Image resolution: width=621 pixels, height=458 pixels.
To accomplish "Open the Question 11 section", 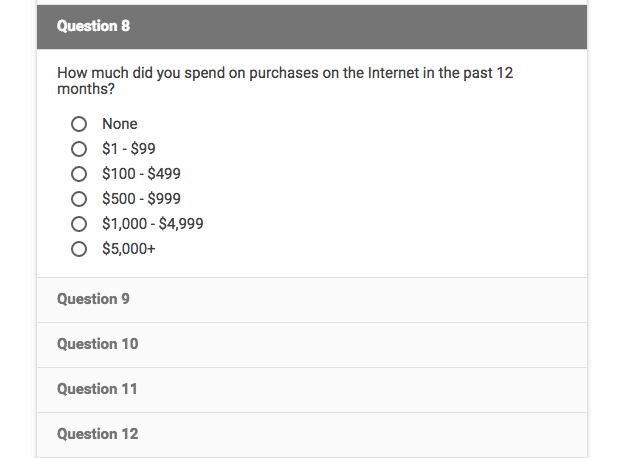I will [312, 390].
